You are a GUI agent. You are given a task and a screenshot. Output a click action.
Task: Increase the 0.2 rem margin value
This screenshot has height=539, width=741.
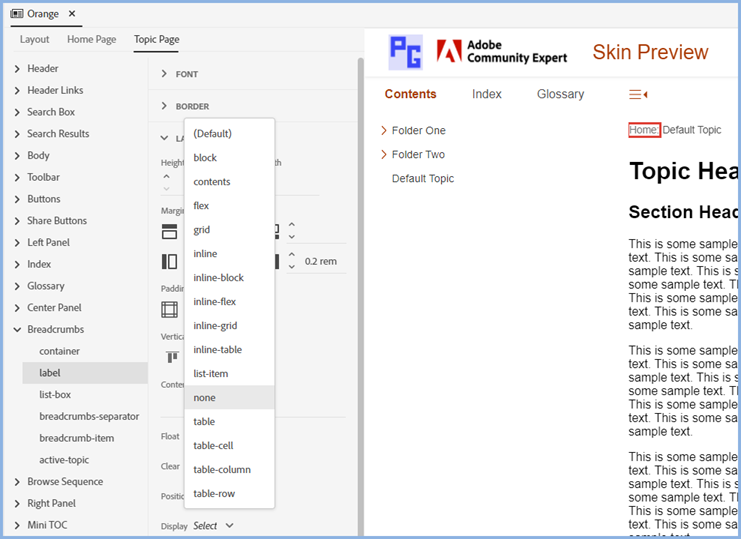[x=291, y=255]
